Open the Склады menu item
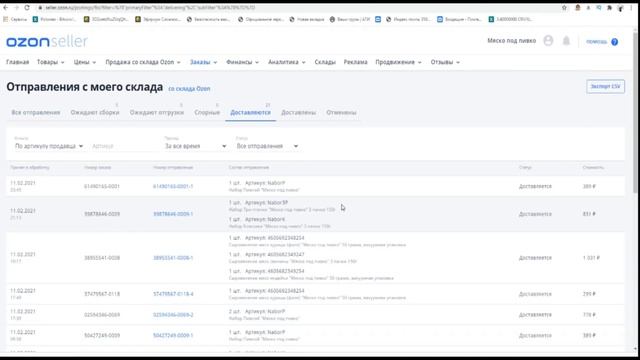Screen dimensions: 640x360 [325, 62]
